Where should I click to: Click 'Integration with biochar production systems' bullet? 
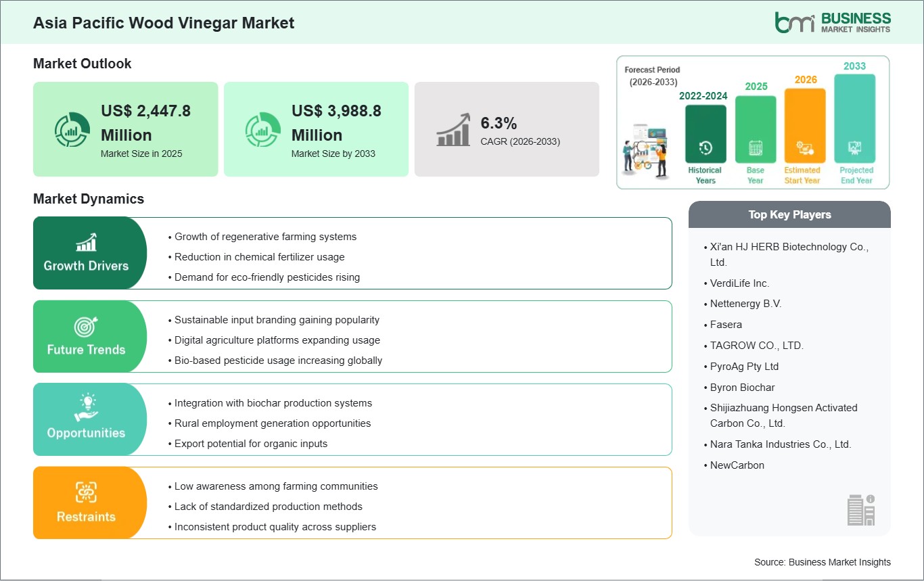click(273, 403)
